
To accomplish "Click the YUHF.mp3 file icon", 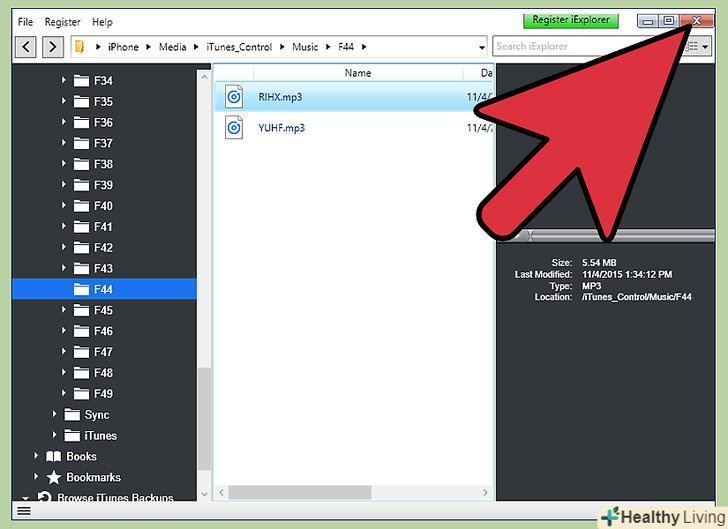I will [234, 127].
